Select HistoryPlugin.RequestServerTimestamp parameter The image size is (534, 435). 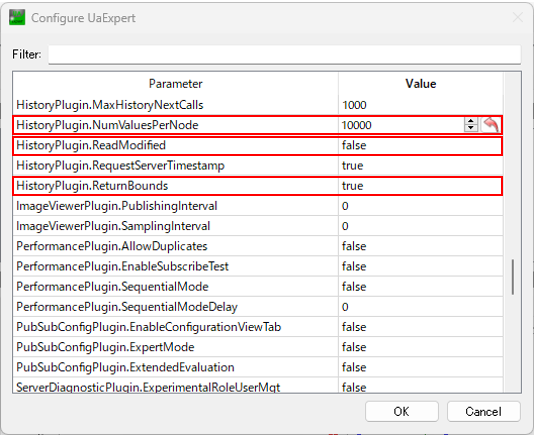(121, 166)
